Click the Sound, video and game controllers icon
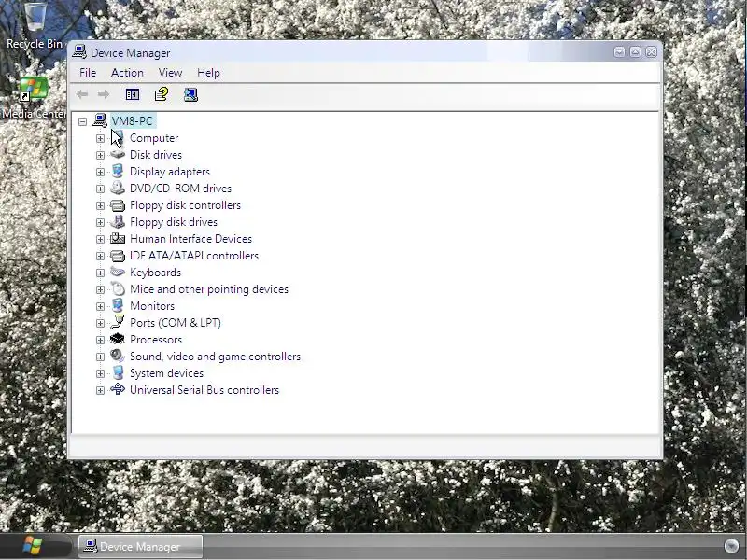 118,356
